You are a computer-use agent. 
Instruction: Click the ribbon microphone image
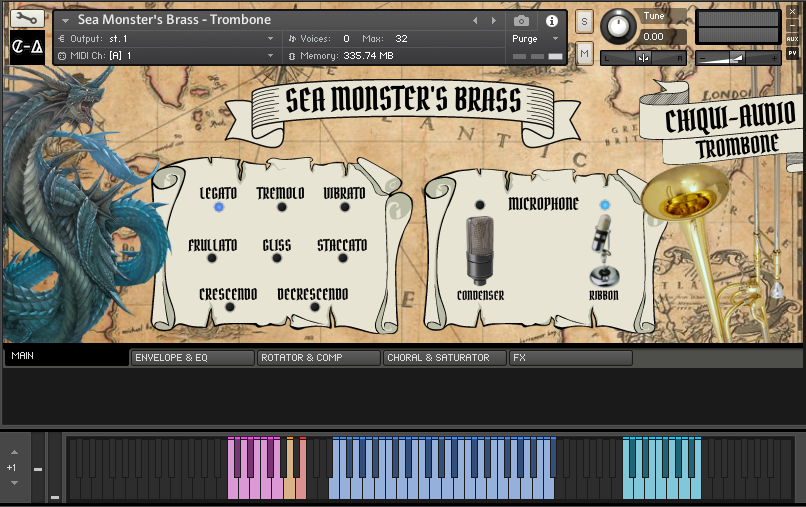pos(603,250)
